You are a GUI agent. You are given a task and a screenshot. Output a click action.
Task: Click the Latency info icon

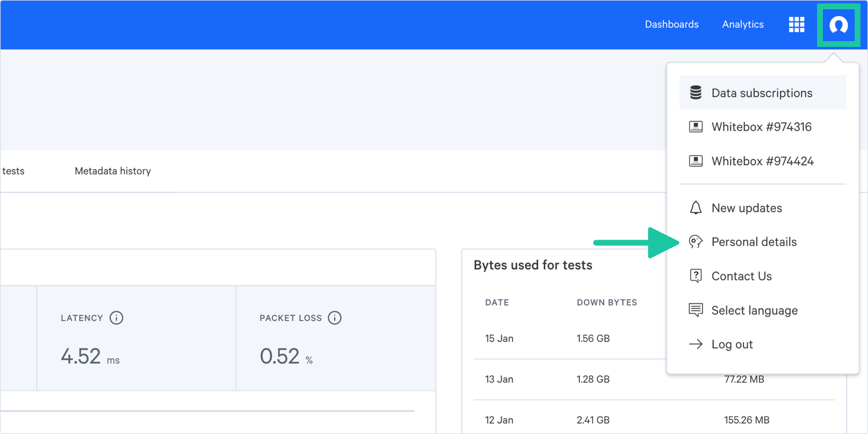click(116, 318)
